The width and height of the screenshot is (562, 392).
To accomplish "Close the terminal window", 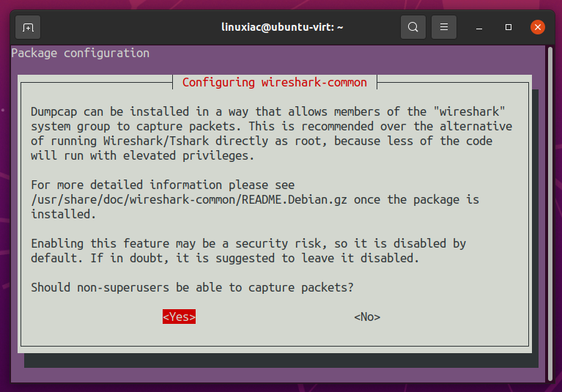I will tap(538, 27).
